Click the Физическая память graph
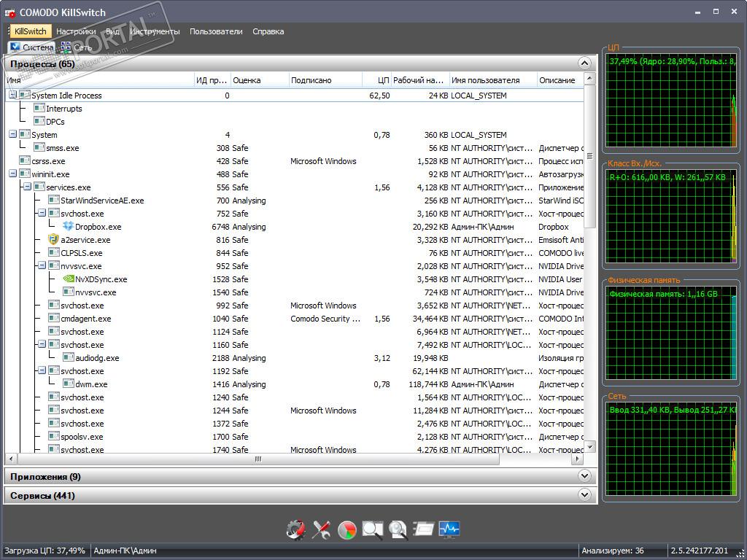 tap(671, 332)
